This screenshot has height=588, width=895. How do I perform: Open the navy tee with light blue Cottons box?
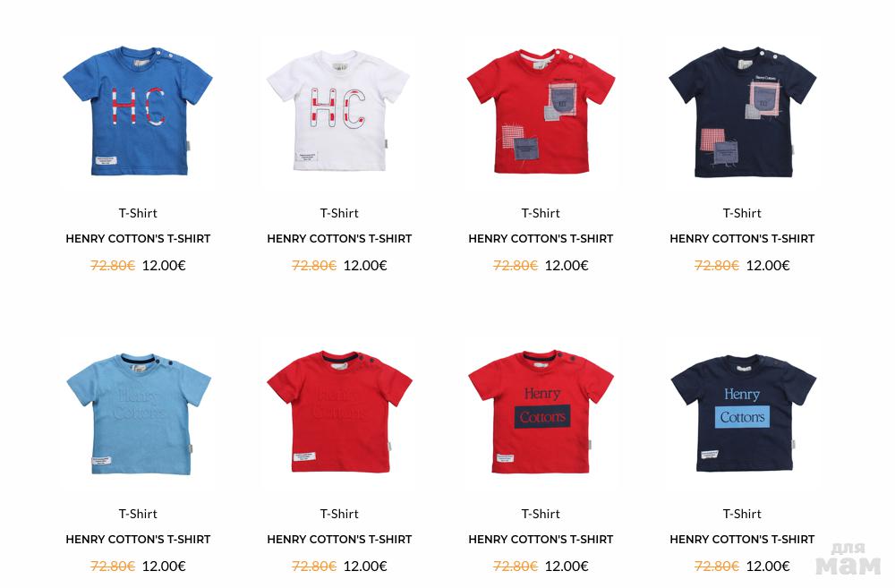click(x=743, y=413)
